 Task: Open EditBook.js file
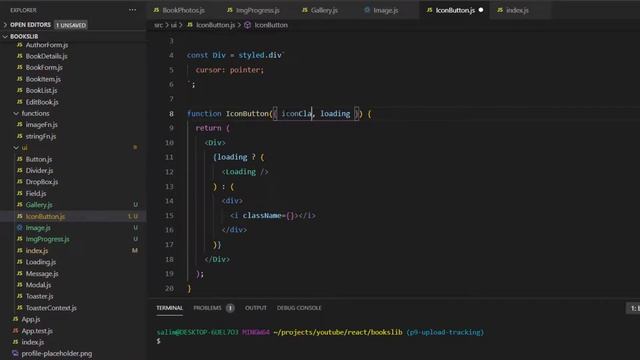(x=42, y=102)
